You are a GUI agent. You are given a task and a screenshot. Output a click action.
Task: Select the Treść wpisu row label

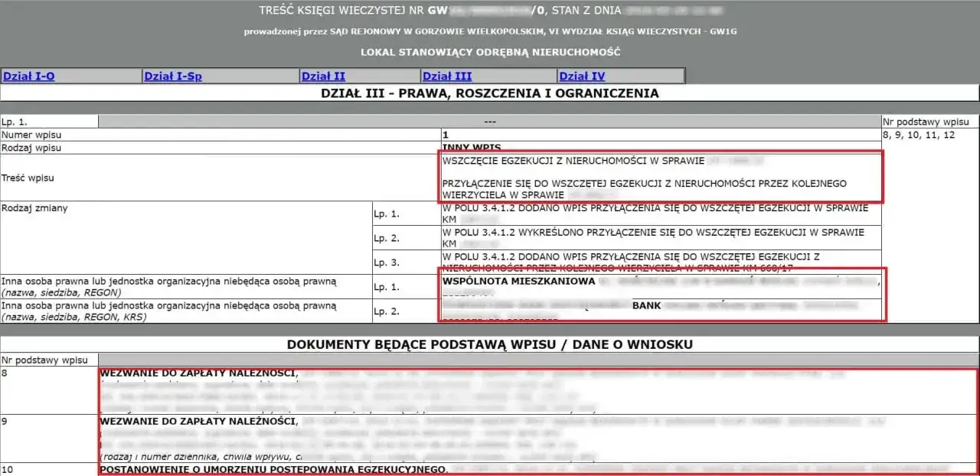click(x=26, y=178)
